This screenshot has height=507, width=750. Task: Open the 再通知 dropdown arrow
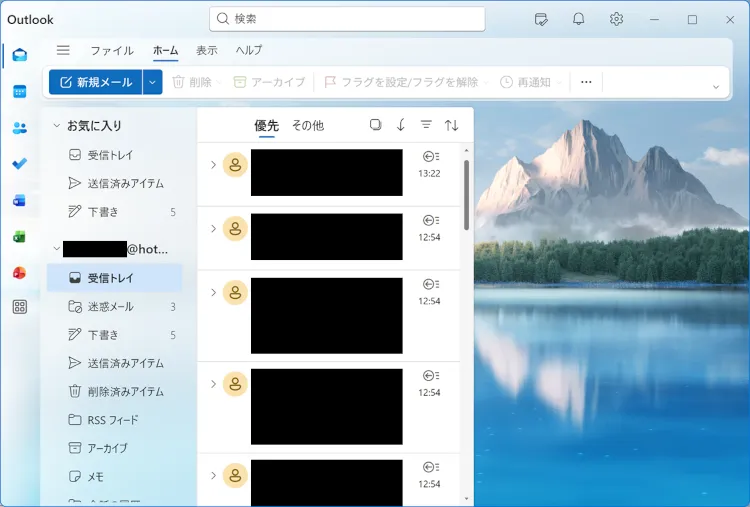tap(559, 83)
